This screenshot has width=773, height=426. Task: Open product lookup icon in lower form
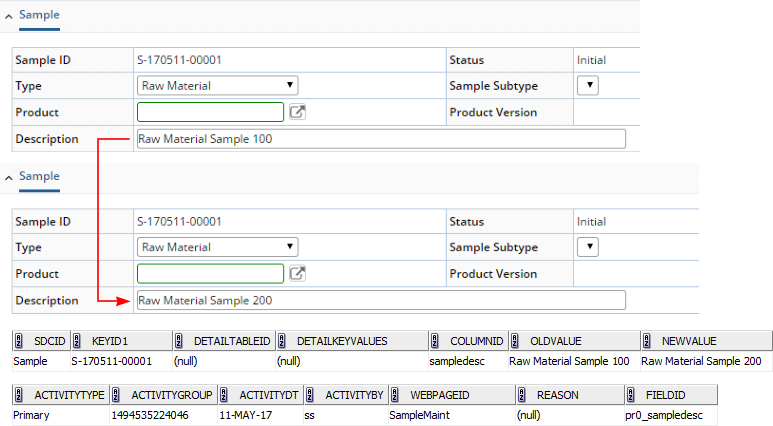click(x=297, y=273)
